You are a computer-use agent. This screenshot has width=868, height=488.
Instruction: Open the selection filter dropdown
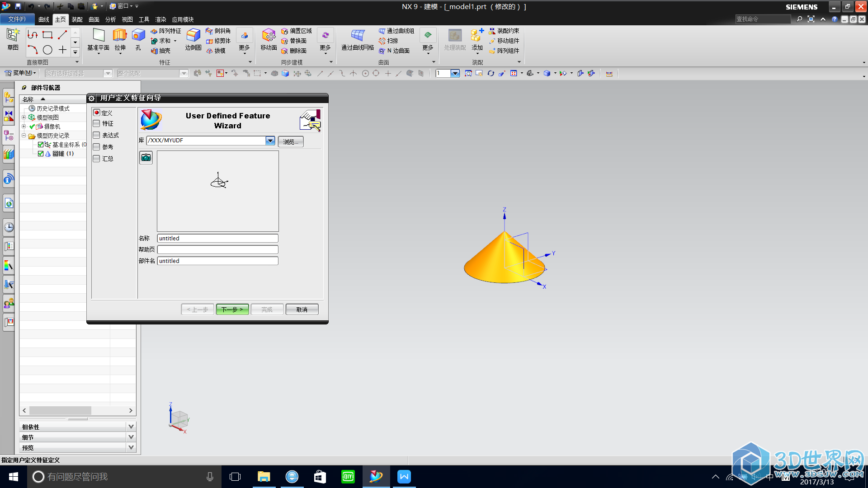coord(108,73)
